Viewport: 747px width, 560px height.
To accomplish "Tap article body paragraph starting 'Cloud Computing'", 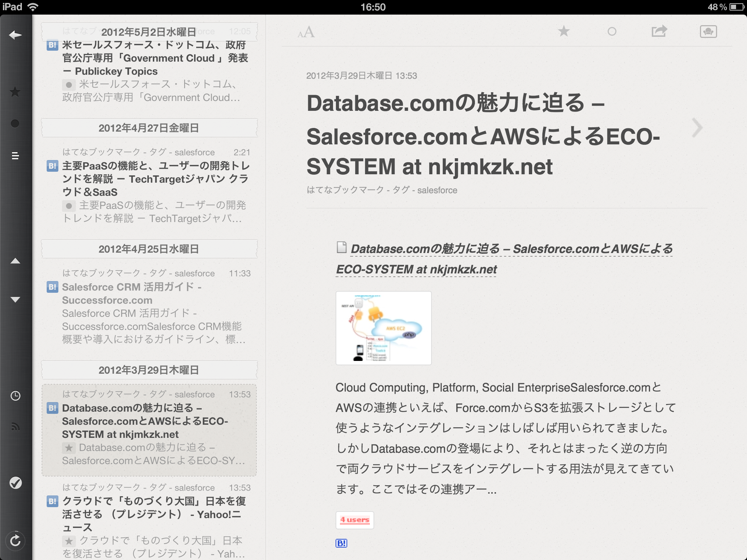I will (506, 438).
